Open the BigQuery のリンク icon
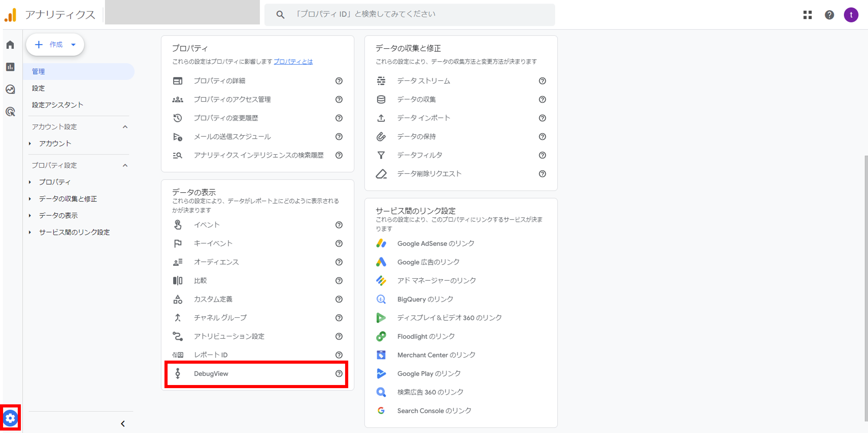 coord(381,299)
